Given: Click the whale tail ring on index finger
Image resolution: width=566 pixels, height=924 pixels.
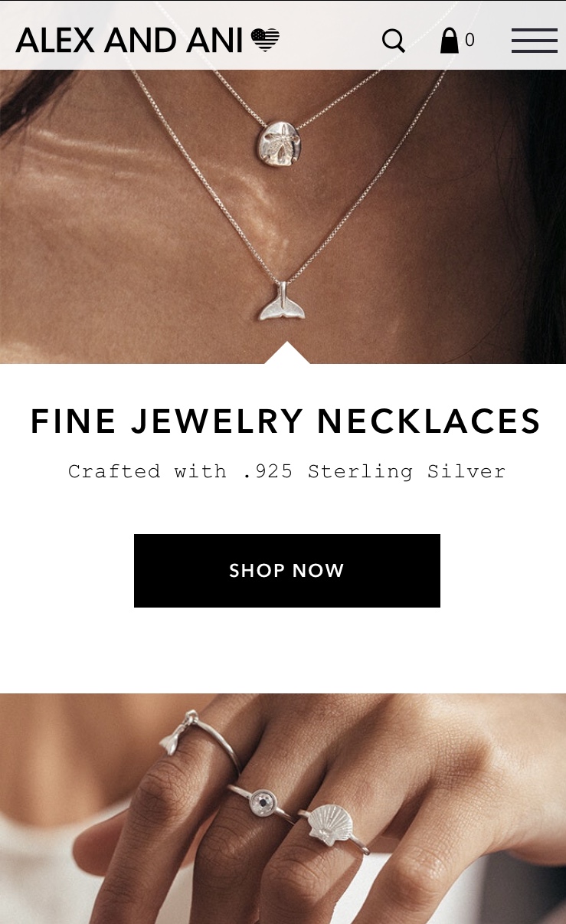Looking at the screenshot, I should coord(175,732).
